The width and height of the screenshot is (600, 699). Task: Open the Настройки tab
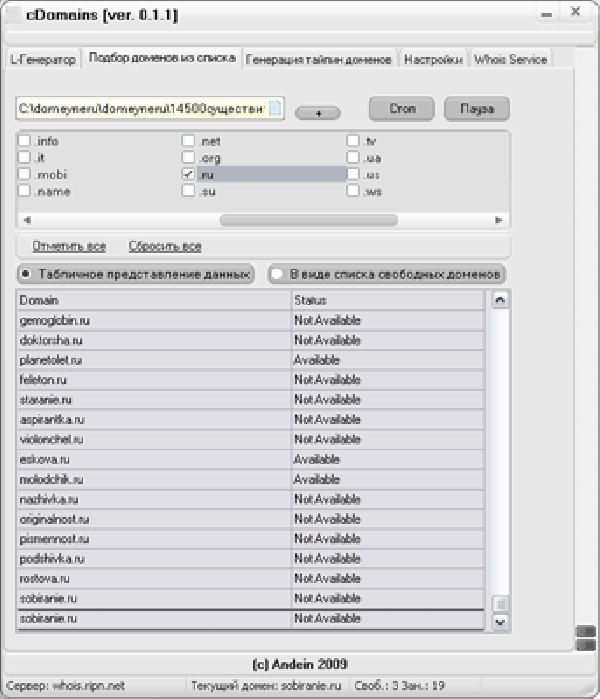pos(433,59)
